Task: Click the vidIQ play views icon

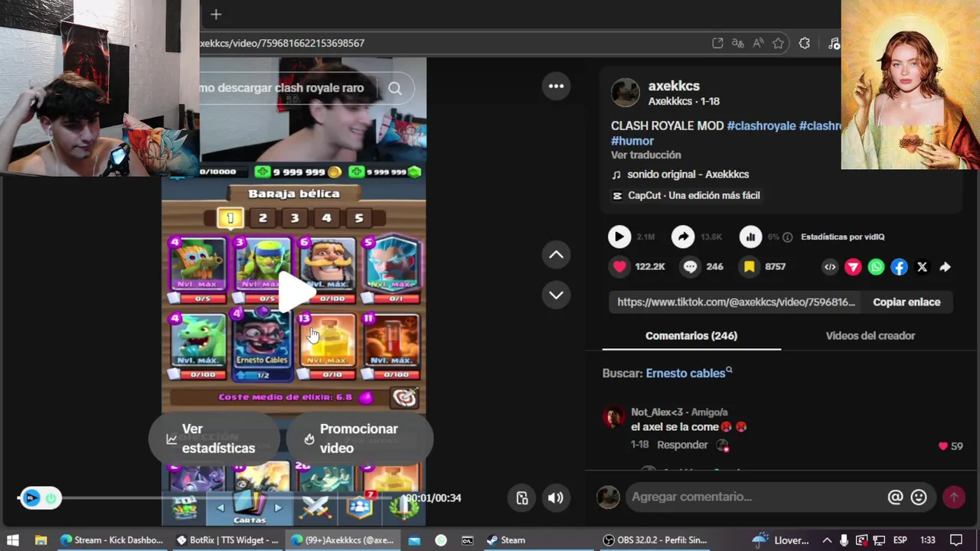Action: click(619, 237)
